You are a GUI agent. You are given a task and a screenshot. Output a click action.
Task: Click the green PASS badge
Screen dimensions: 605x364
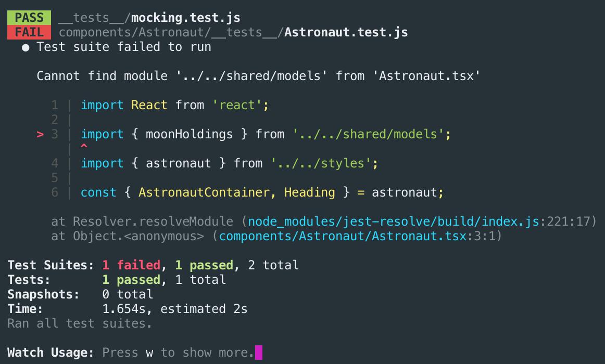tap(29, 18)
